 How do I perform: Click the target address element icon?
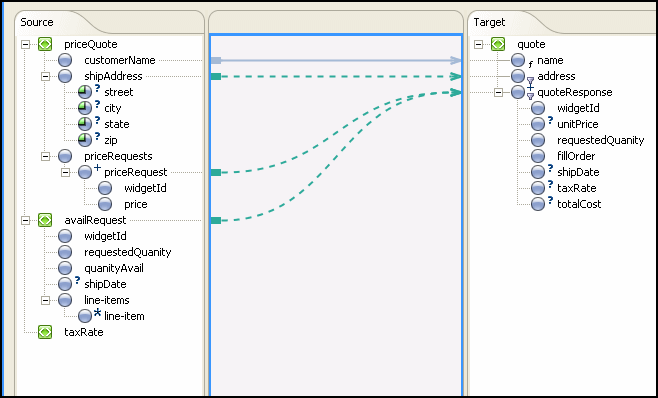518,76
